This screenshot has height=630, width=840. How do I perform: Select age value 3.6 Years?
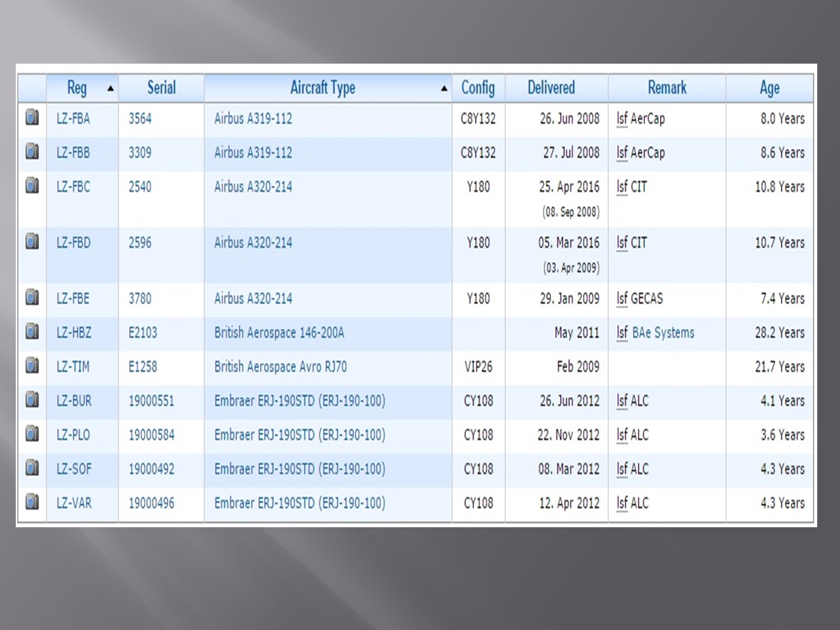tap(783, 435)
